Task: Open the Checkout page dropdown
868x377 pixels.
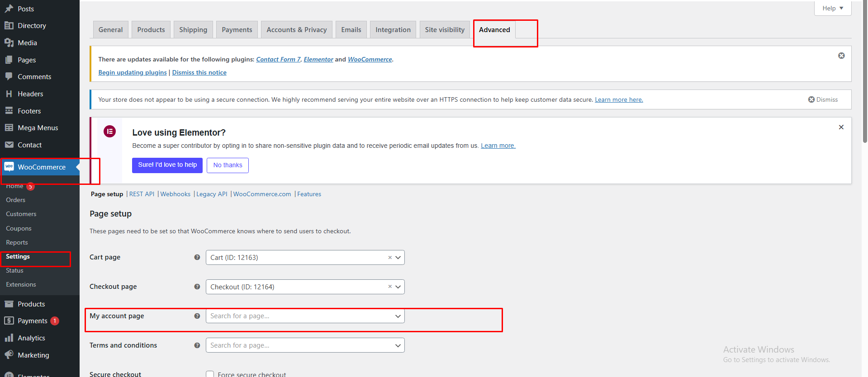Action: click(x=305, y=287)
